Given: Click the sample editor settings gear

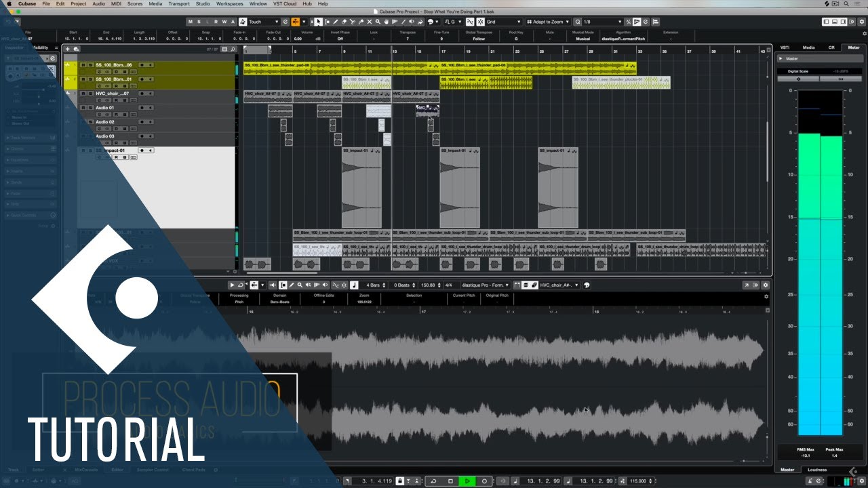Looking at the screenshot, I should point(766,285).
